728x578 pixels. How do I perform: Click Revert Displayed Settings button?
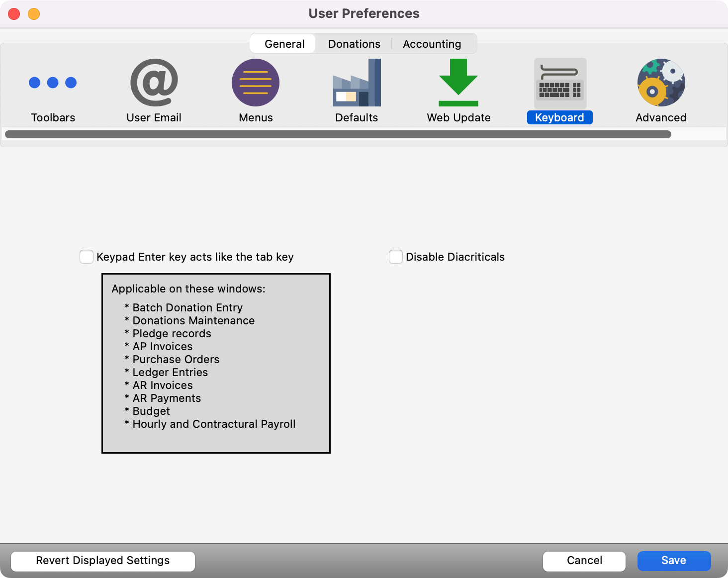pos(103,561)
